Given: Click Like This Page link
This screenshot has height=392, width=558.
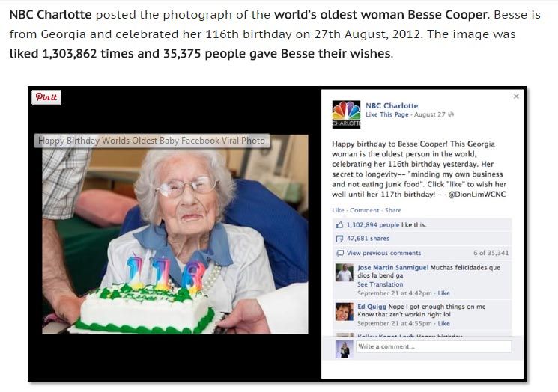Looking at the screenshot, I should pos(386,114).
